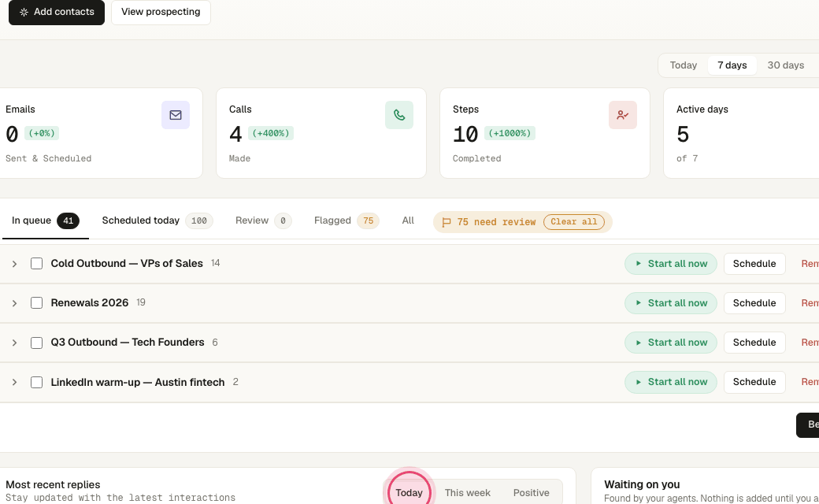Click the Waiting on you heading
The width and height of the screenshot is (819, 504).
[642, 484]
